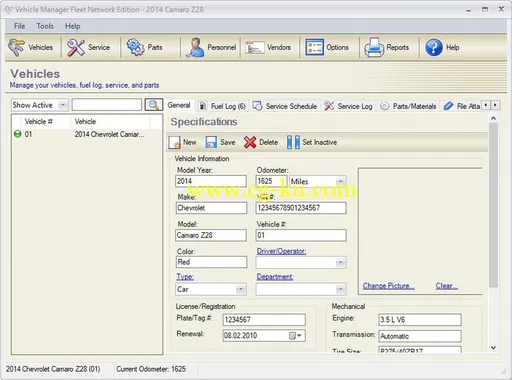The width and height of the screenshot is (512, 380).
Task: Click the Clear picture link
Action: pyautogui.click(x=447, y=286)
